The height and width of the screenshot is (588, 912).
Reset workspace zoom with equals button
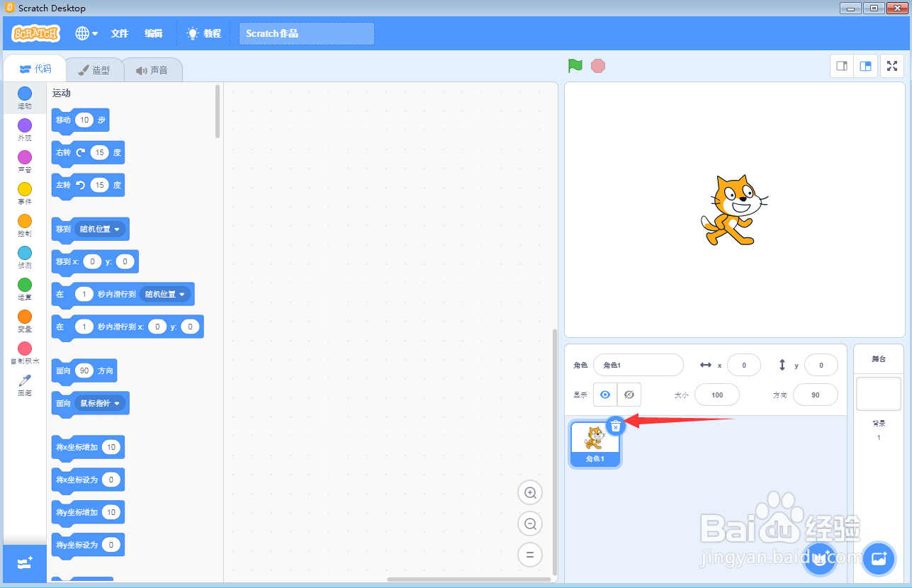(x=529, y=554)
